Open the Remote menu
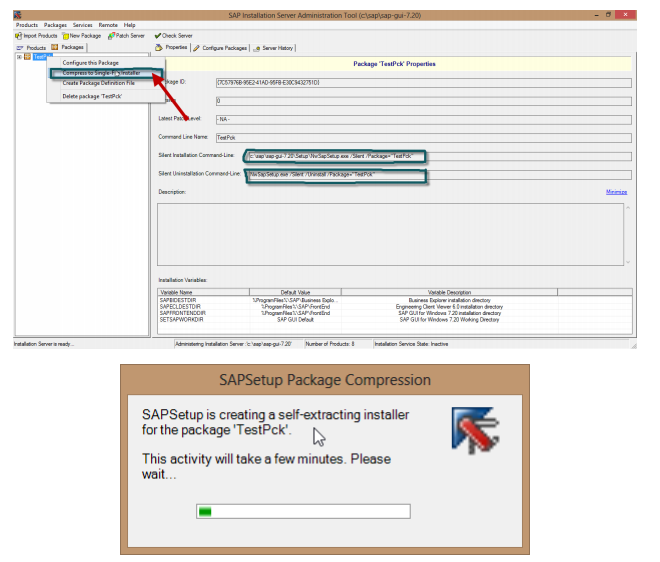Viewport: 660px width, 562px height. [x=108, y=25]
